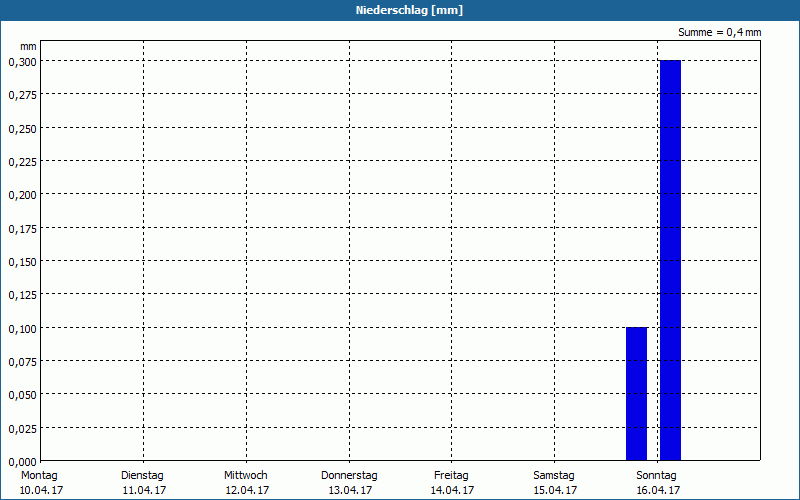The image size is (800, 500).
Task: Click the 0,125 y-axis value
Action: (23, 295)
